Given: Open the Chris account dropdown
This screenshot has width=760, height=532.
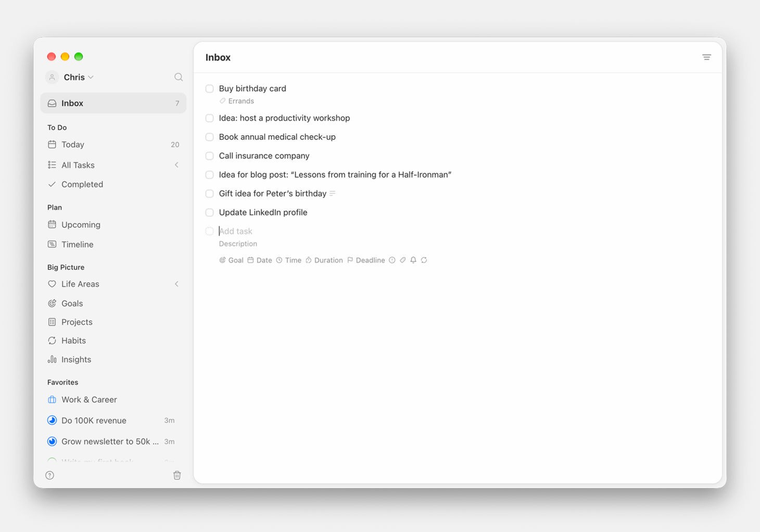Looking at the screenshot, I should pos(79,77).
